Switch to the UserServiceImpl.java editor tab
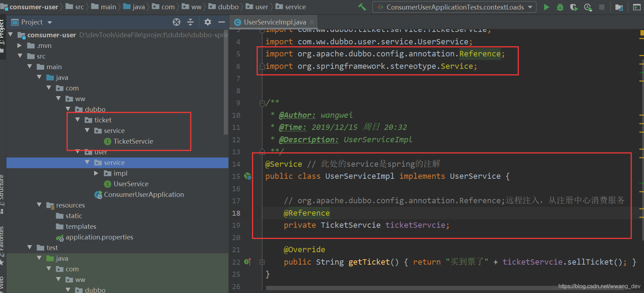Viewport: 644px width, 293px height. coord(275,22)
